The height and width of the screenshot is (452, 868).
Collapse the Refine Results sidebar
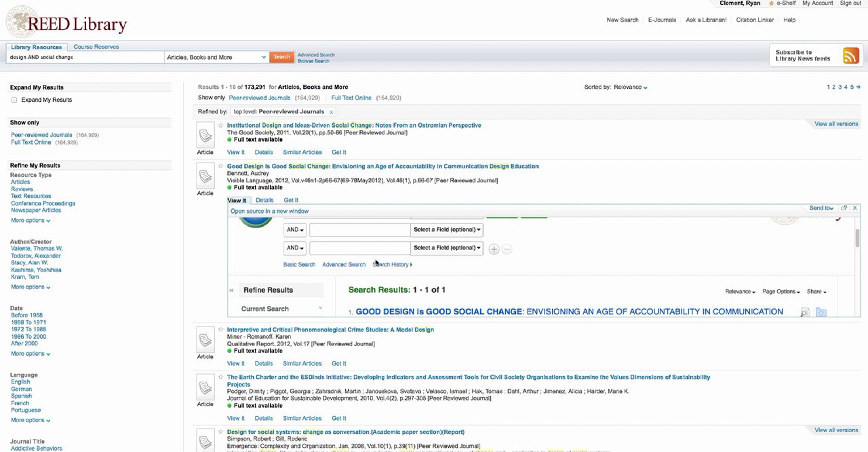(x=231, y=290)
